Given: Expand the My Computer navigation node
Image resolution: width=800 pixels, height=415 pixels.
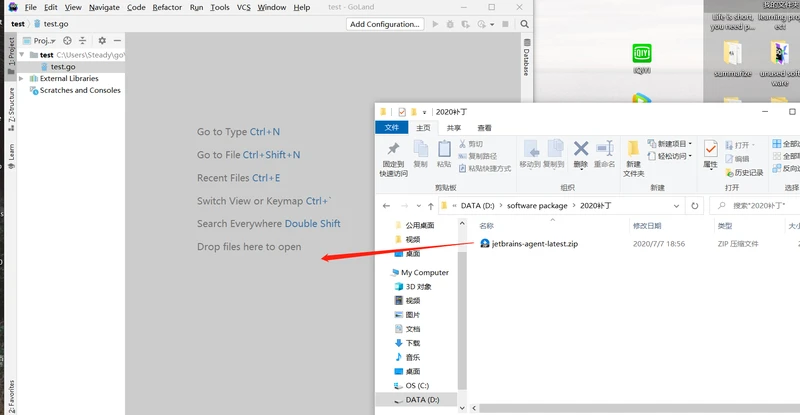Looking at the screenshot, I should click(386, 272).
